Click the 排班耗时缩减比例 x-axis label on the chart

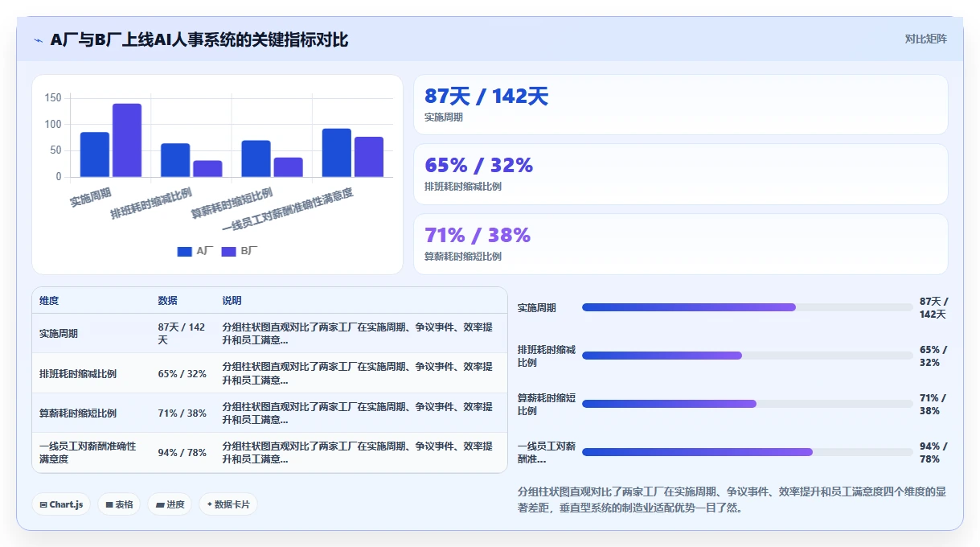(x=151, y=204)
